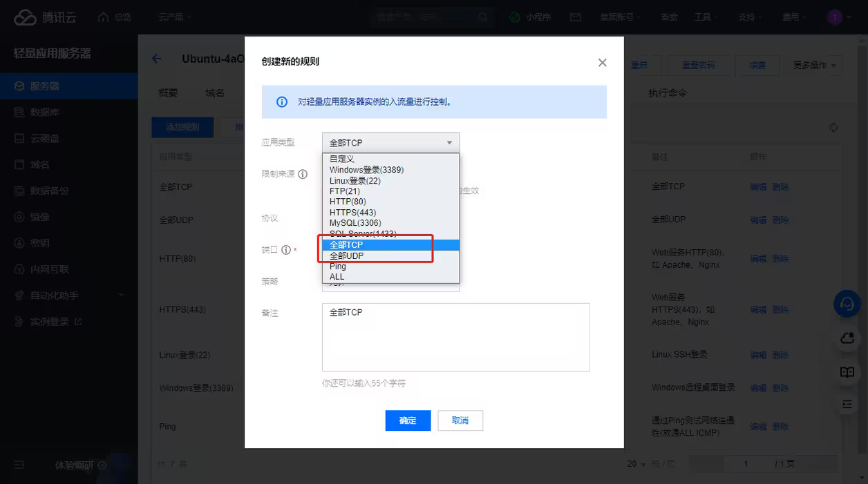Select MySQL(3306) in the dropdown list
Image resolution: width=868 pixels, height=484 pixels.
pos(390,223)
